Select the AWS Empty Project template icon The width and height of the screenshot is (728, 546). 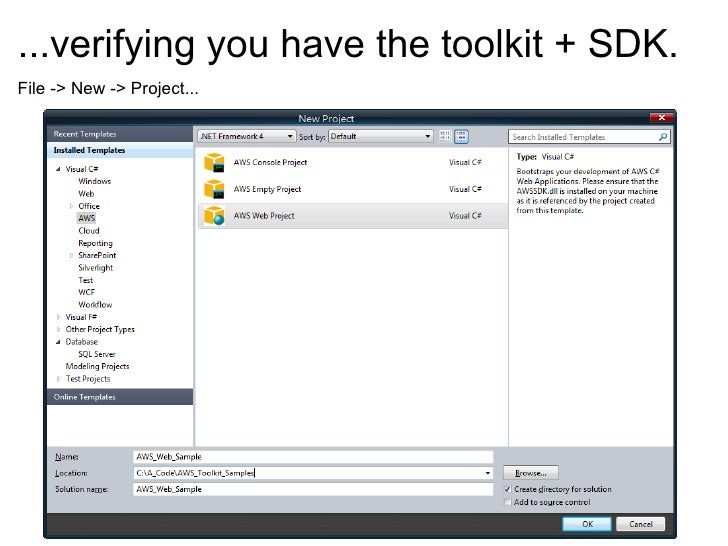point(214,189)
